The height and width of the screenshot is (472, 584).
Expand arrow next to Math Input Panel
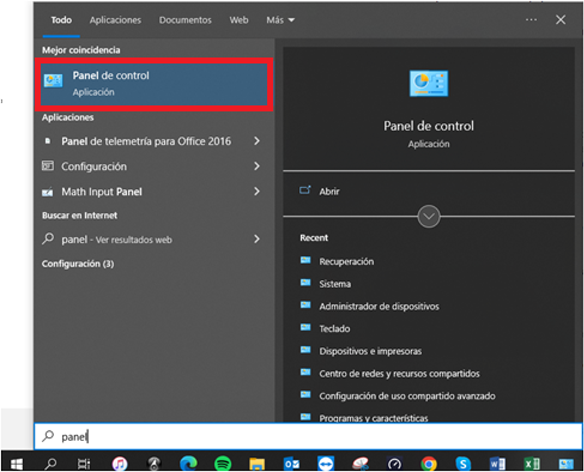click(257, 191)
